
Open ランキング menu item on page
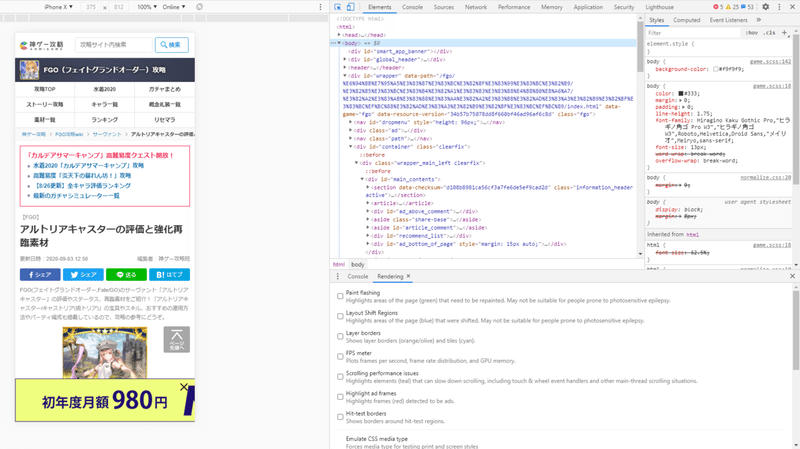pos(105,119)
